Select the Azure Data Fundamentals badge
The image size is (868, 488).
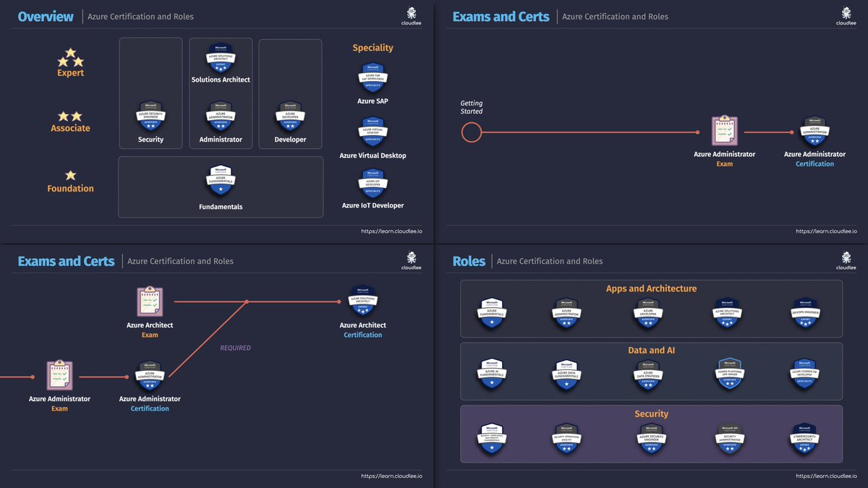click(x=567, y=374)
